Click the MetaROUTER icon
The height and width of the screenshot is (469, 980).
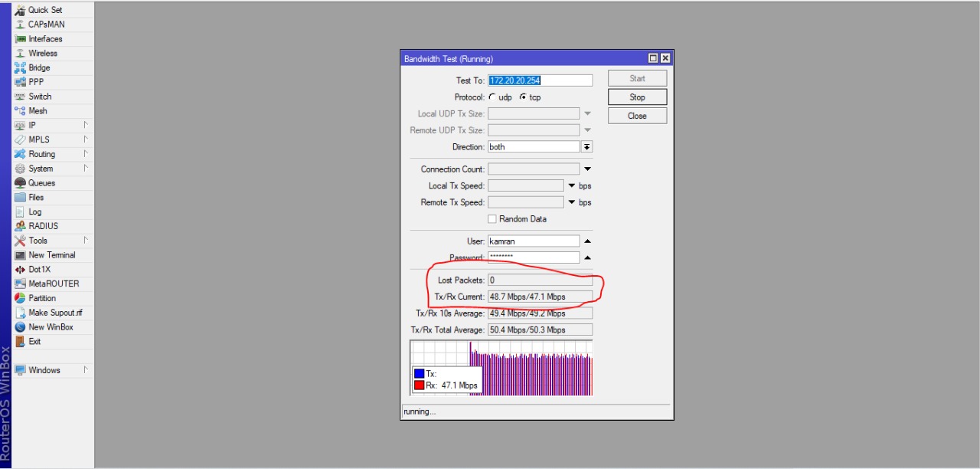point(21,284)
